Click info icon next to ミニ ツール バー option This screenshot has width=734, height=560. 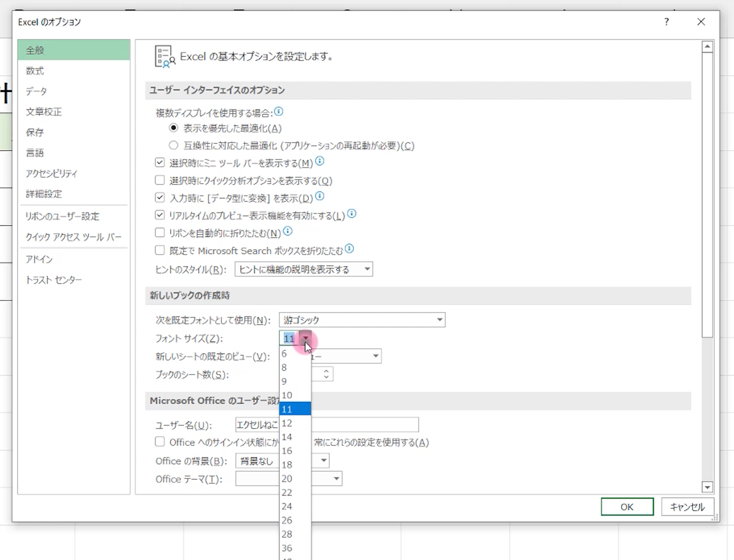[x=319, y=161]
